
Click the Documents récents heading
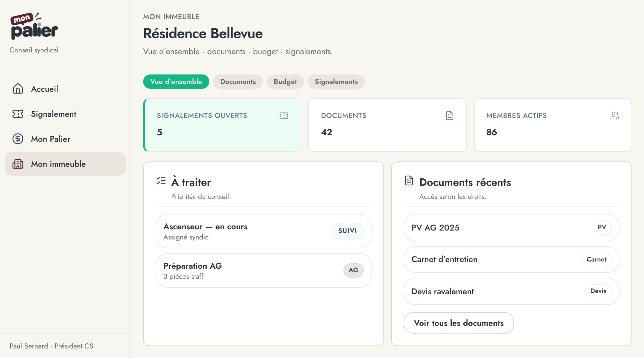tap(465, 182)
